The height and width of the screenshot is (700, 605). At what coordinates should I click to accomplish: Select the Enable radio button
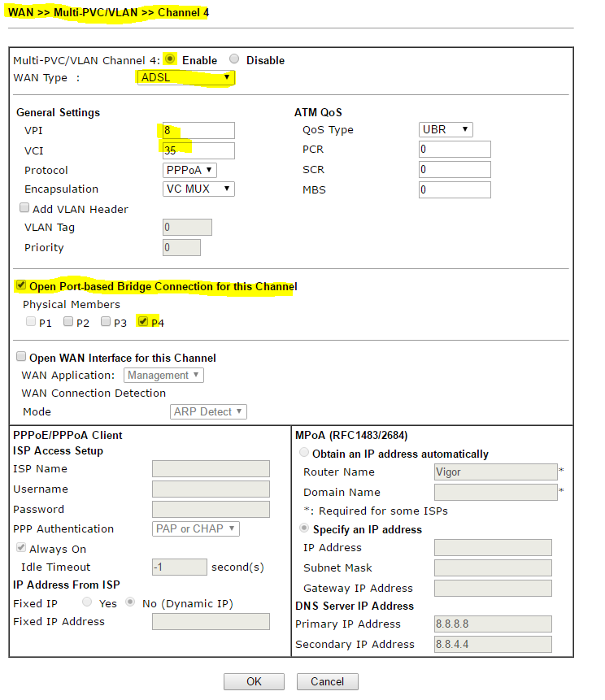(170, 59)
